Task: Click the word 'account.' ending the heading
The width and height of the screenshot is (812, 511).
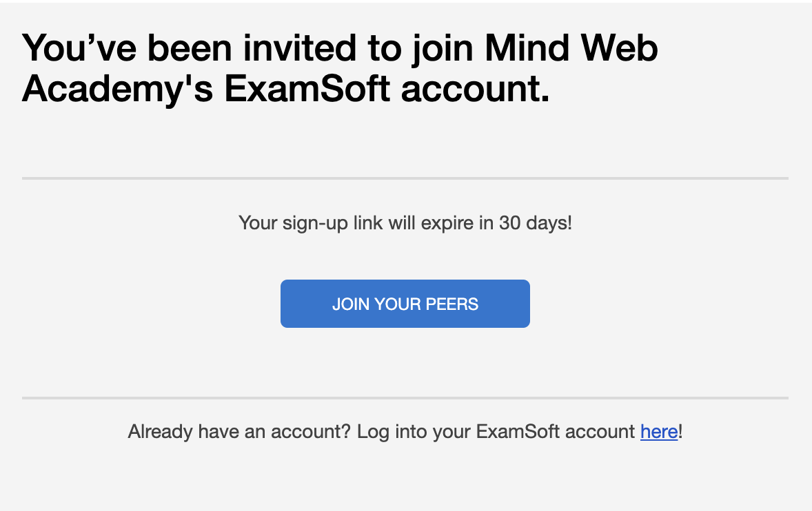Action: pos(476,88)
